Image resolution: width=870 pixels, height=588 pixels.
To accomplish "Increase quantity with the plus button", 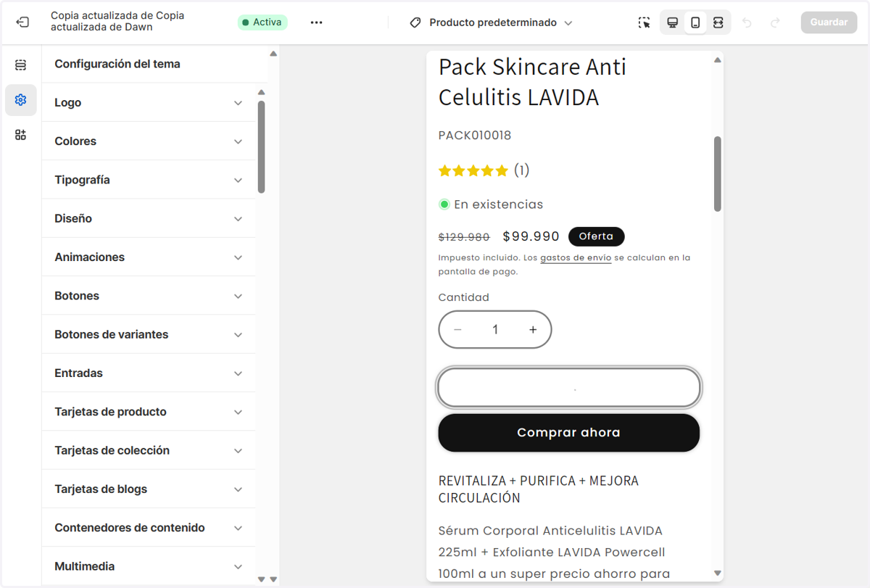I will tap(533, 330).
